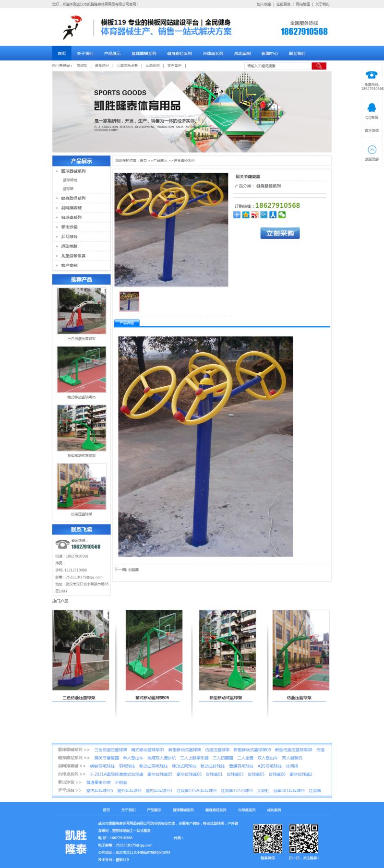Click the search keyword input field
This screenshot has height=868, width=384.
point(278,66)
